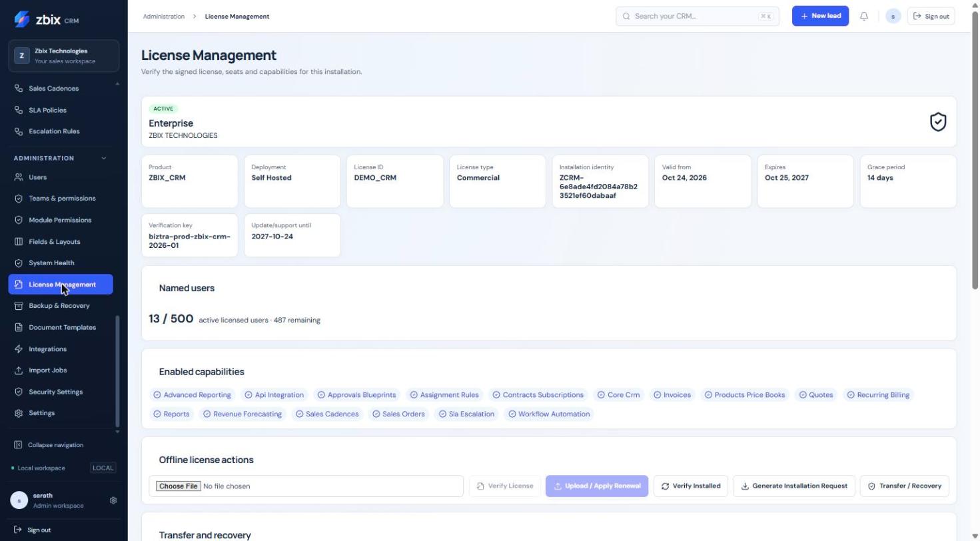980x541 pixels.
Task: Click the gear icon beside sarath profile
Action: (113, 500)
